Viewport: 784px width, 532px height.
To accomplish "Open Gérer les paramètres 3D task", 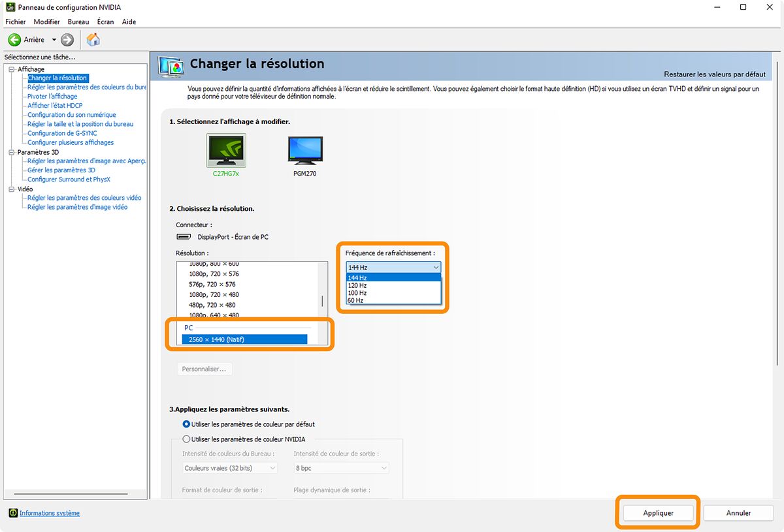I will click(x=61, y=170).
